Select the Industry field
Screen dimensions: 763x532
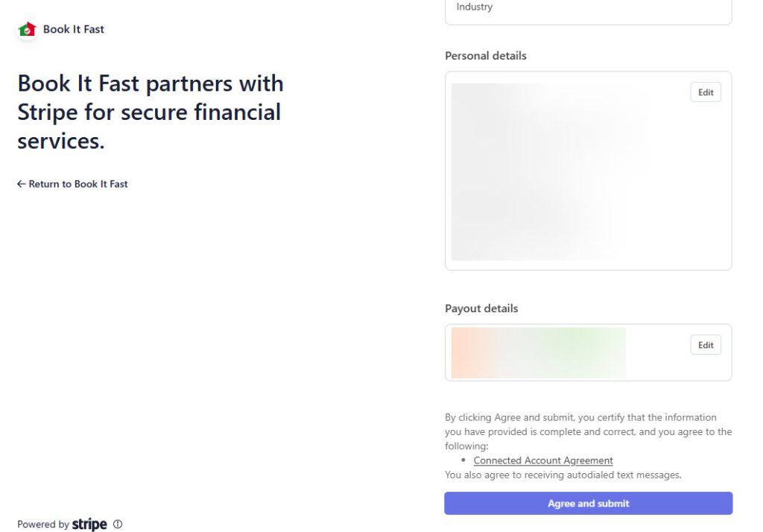coord(588,9)
